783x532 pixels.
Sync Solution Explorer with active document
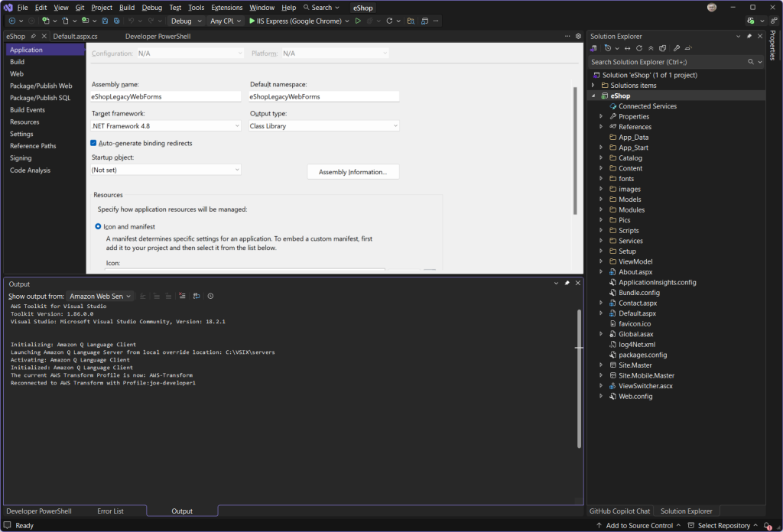pyautogui.click(x=628, y=47)
